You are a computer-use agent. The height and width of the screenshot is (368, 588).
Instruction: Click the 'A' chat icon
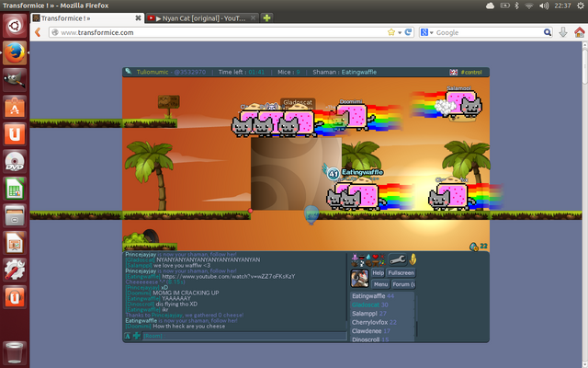pyautogui.click(x=128, y=336)
